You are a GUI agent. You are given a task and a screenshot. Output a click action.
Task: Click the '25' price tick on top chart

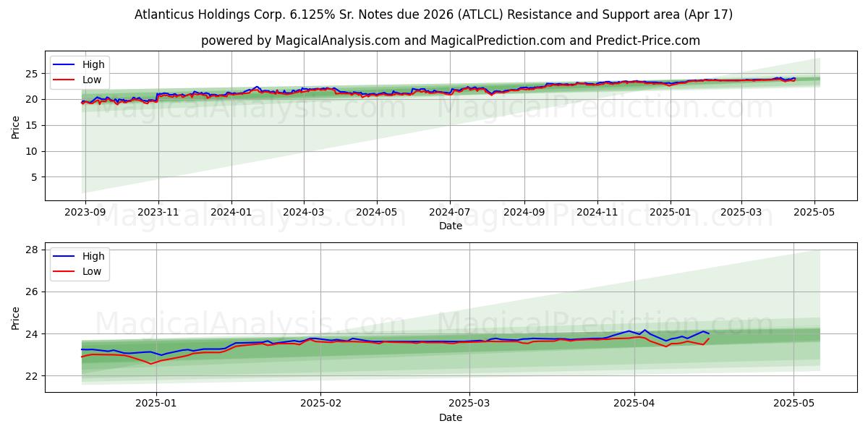[x=33, y=74]
